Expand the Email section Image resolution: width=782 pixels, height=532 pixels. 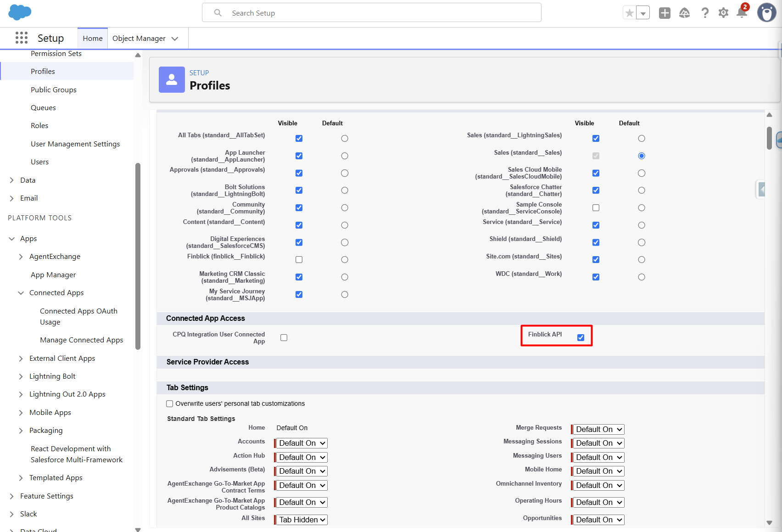coord(11,198)
